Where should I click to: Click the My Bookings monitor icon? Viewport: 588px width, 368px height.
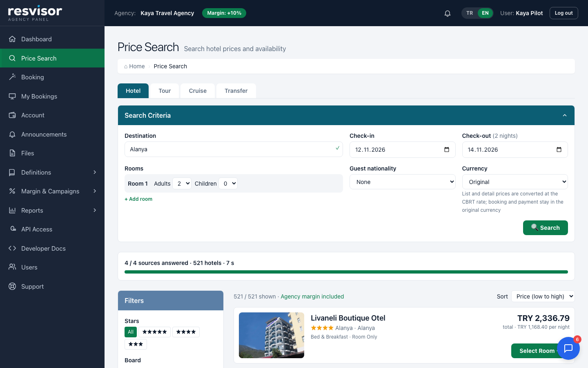pos(12,96)
